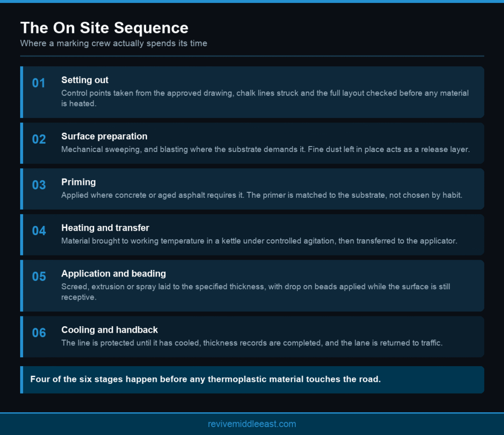This screenshot has height=435, width=504.
Task: Click the step number 02 label
Action: [x=38, y=139]
